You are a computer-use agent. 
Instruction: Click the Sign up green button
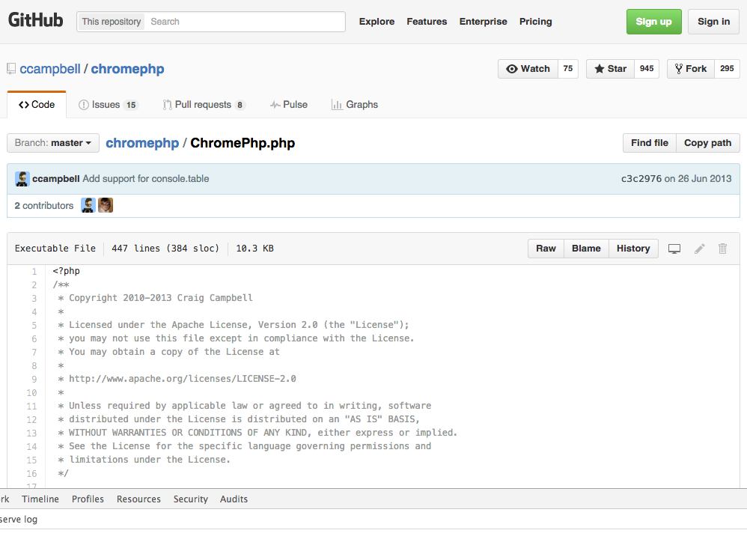(x=653, y=21)
